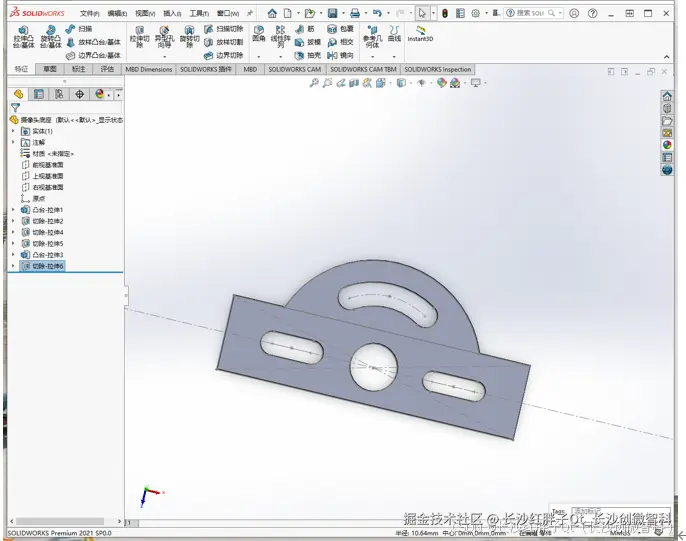Click the Zoom to Fit magnifier icon

coord(314,83)
